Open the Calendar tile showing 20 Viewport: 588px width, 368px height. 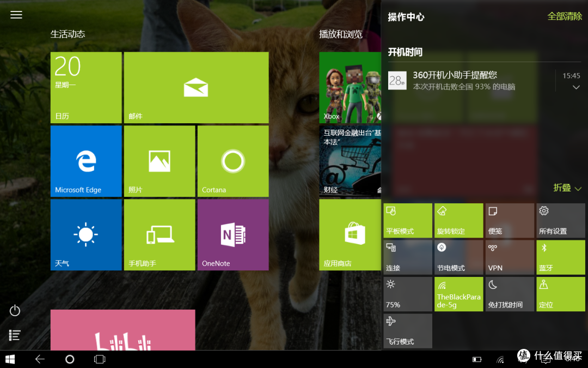[x=86, y=87]
